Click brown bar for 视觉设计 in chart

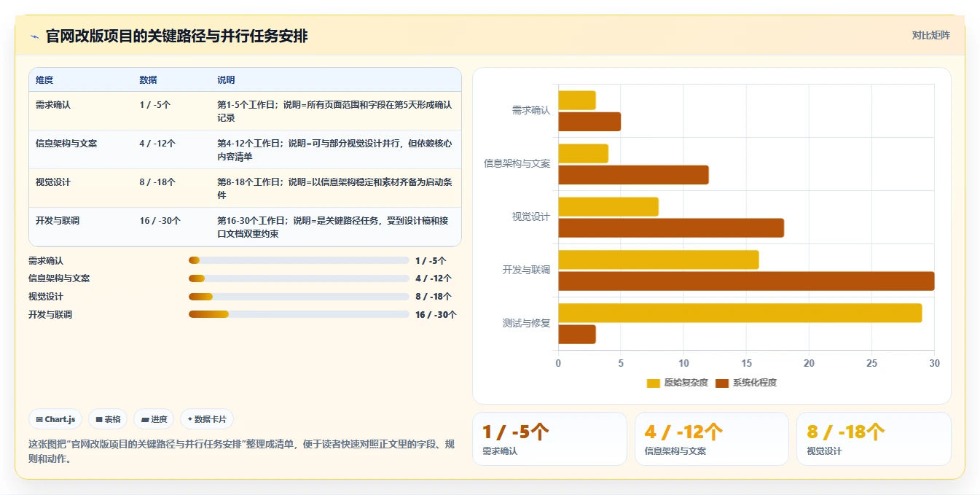tap(671, 228)
